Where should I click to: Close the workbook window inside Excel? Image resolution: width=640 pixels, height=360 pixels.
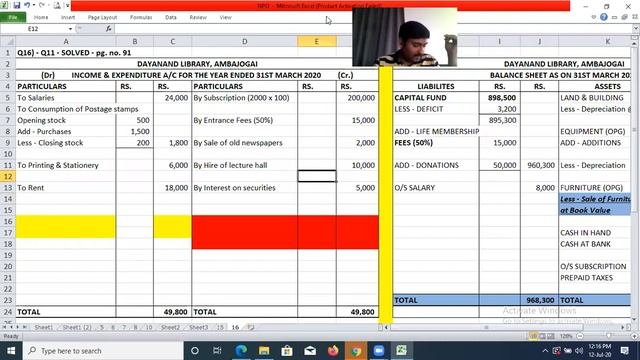click(635, 17)
